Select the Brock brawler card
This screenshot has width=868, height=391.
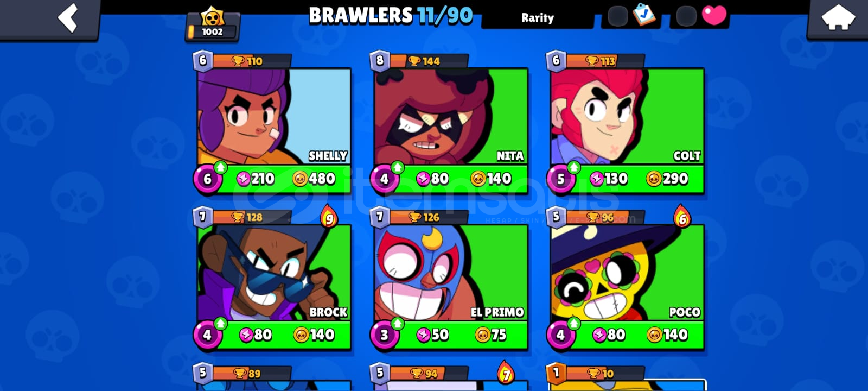click(x=274, y=280)
